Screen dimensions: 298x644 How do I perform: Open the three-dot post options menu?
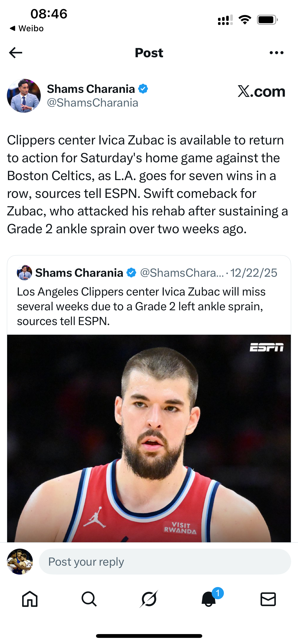pyautogui.click(x=277, y=52)
